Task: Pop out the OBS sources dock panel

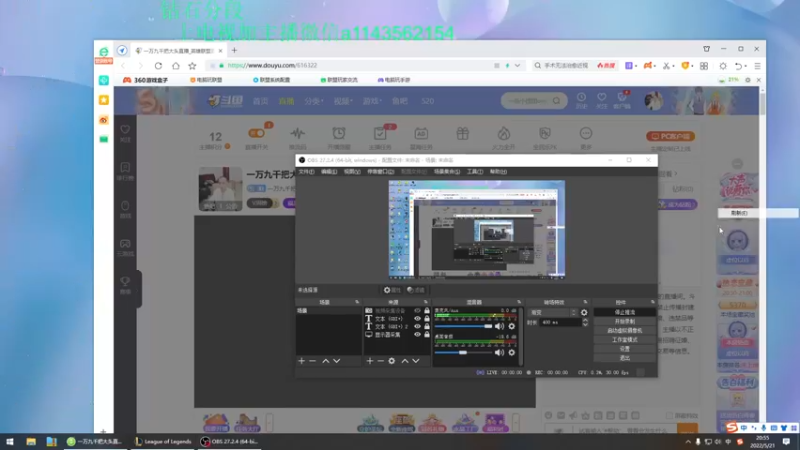Action: pyautogui.click(x=426, y=302)
